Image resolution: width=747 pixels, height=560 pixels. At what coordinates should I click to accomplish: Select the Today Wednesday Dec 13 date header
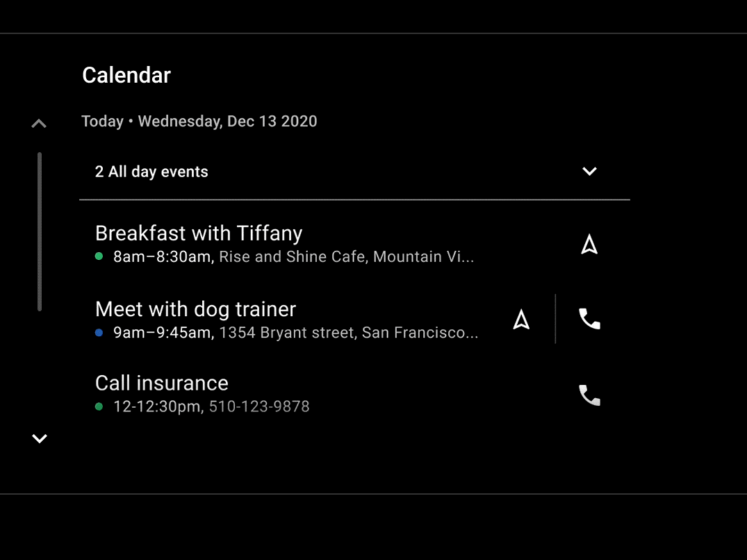[x=199, y=122]
